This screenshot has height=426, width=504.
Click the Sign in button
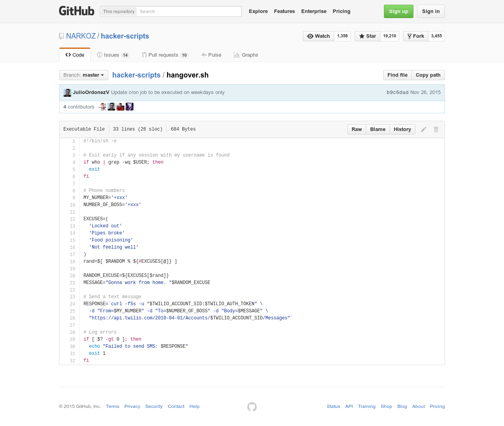[x=431, y=11]
